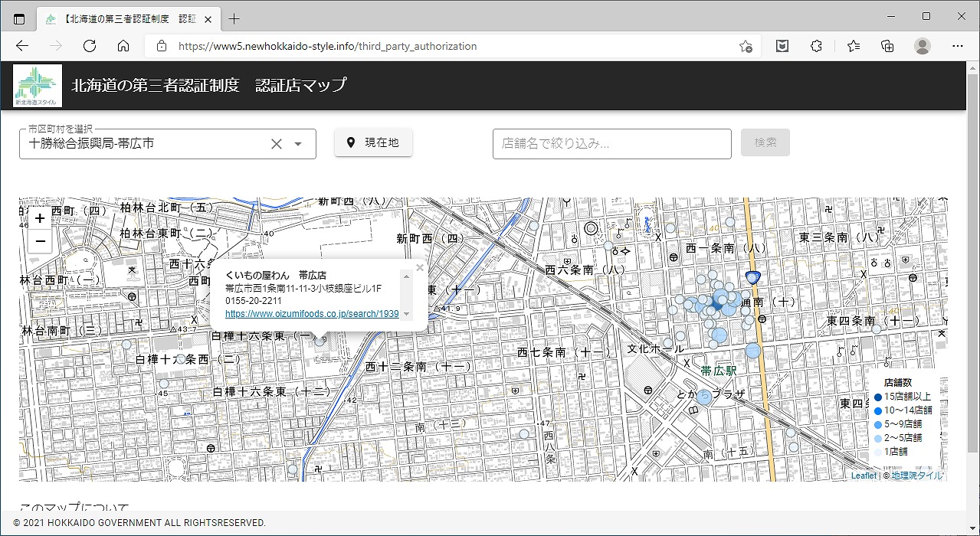Open a new browser tab

(x=234, y=18)
